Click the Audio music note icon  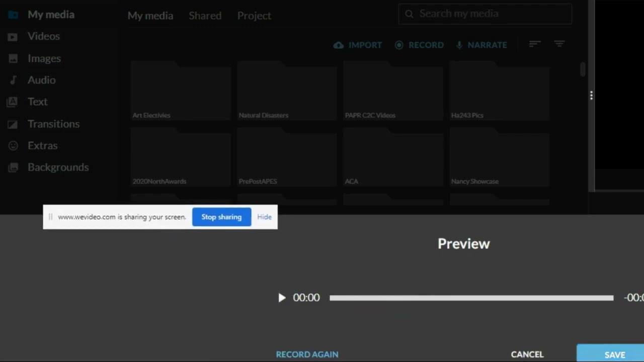click(x=13, y=80)
